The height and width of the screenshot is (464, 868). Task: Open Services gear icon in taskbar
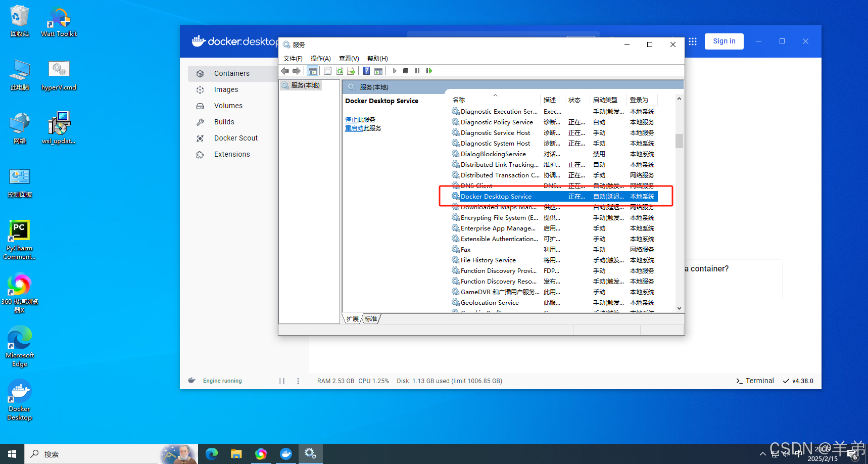click(x=310, y=454)
